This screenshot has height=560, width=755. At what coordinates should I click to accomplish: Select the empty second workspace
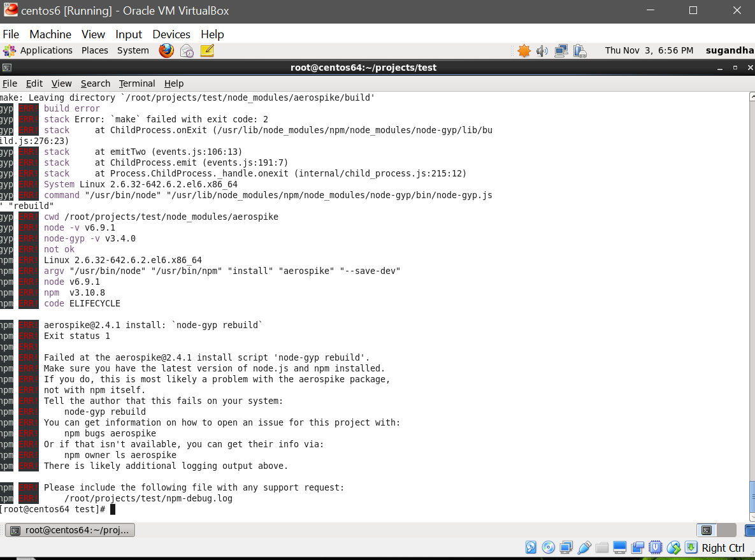pos(726,530)
